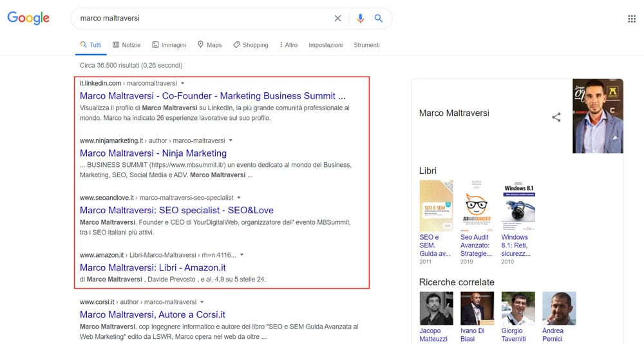Click the Ricerche correlate heading

(457, 282)
